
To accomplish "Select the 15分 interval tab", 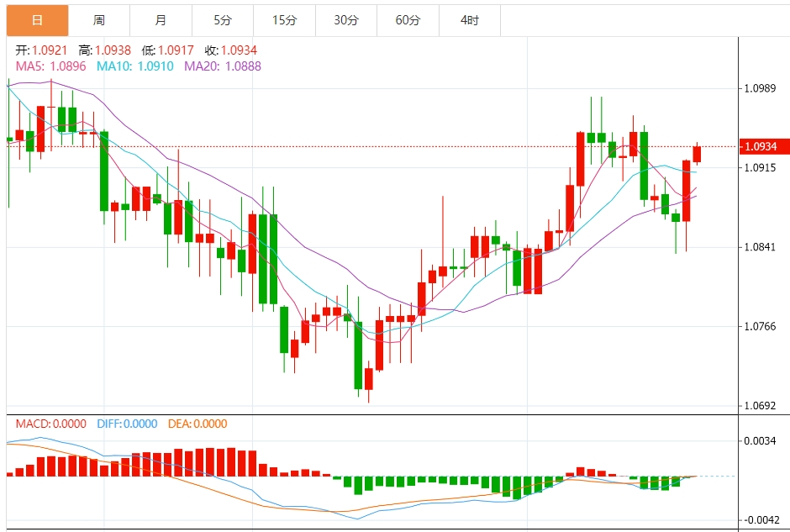I will coord(285,19).
